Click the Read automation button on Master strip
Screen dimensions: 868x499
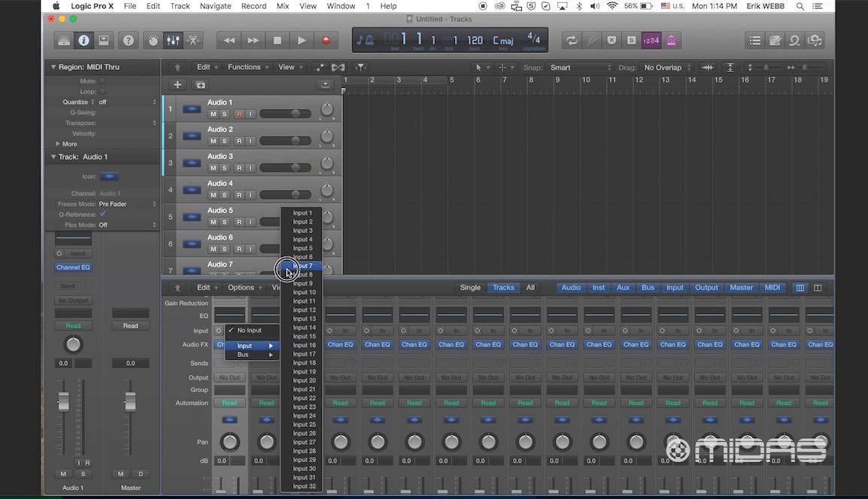[x=131, y=326]
